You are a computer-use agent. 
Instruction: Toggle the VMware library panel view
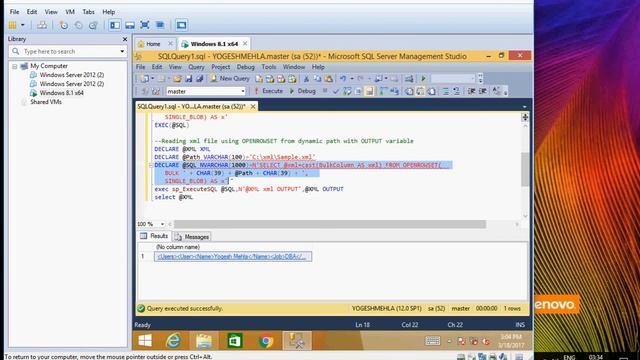pyautogui.click(x=115, y=25)
